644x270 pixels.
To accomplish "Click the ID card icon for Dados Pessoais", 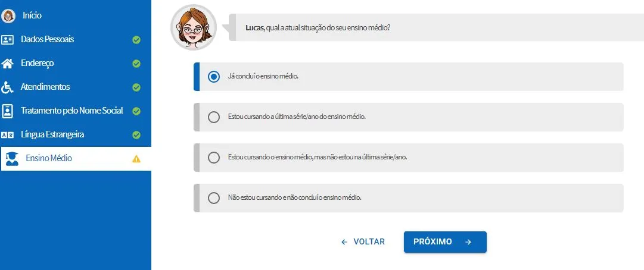I will (x=7, y=40).
